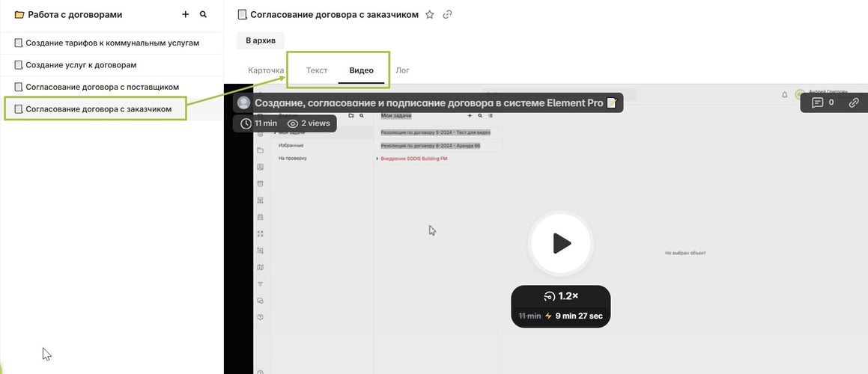Change the 1.2× playback speed
Screen dimensions: 868x374
tap(561, 296)
